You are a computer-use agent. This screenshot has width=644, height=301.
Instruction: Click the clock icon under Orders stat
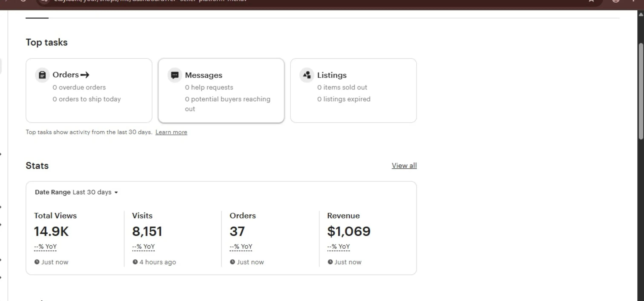point(232,262)
